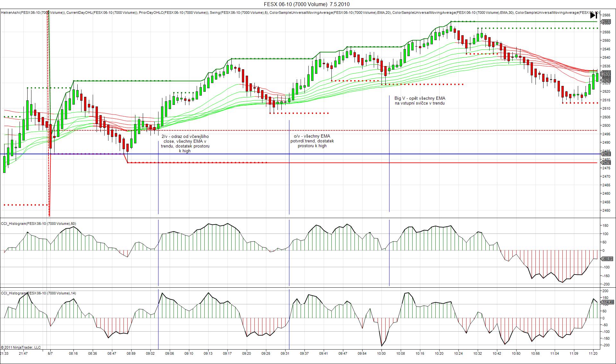Click the -50,91 CCI value tag
Viewport: 616px width, 364px height.
pyautogui.click(x=607, y=259)
